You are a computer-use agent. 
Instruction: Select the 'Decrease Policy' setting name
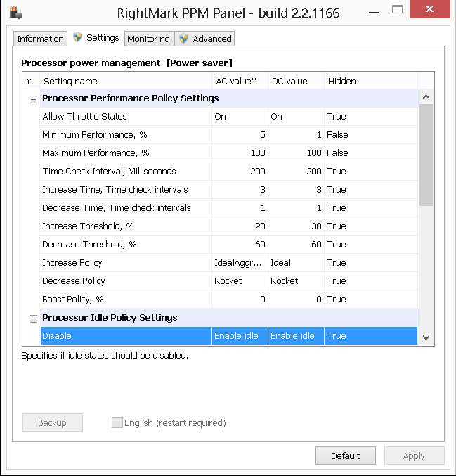pos(73,281)
